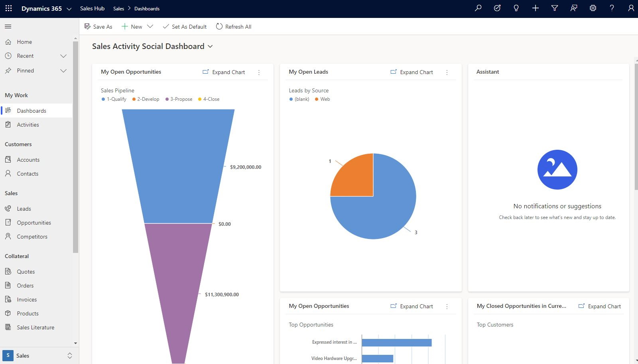Click the Sales Literature icon
Image resolution: width=638 pixels, height=364 pixels.
point(8,327)
